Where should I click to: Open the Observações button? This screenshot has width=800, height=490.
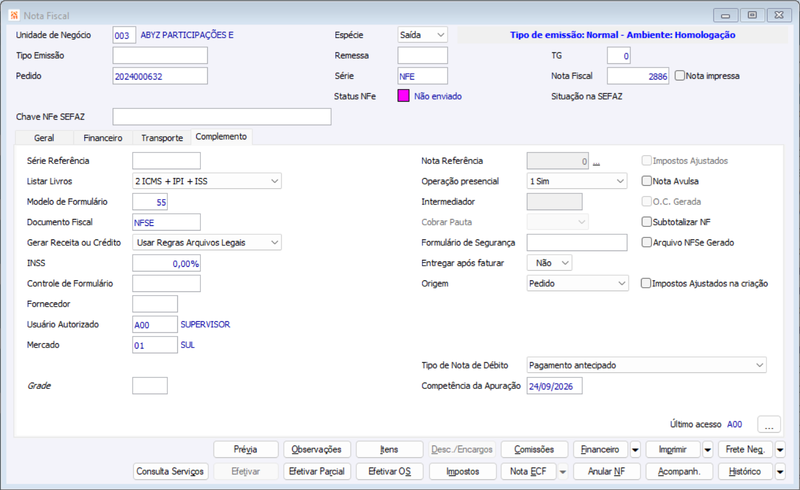[317, 450]
